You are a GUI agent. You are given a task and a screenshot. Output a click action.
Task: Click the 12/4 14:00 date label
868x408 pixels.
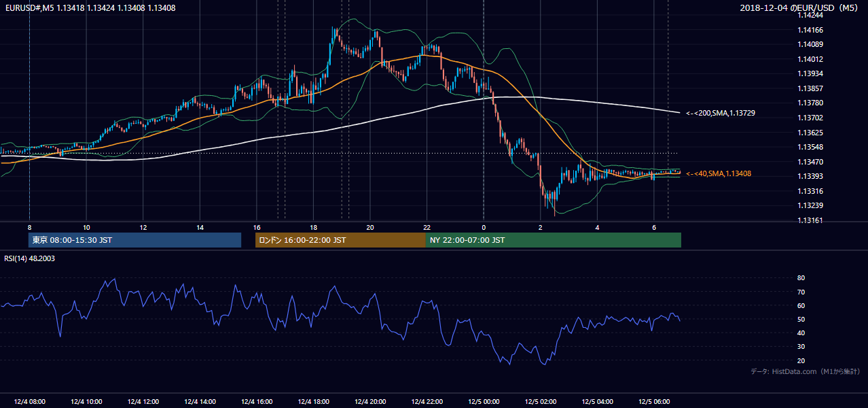[200, 402]
